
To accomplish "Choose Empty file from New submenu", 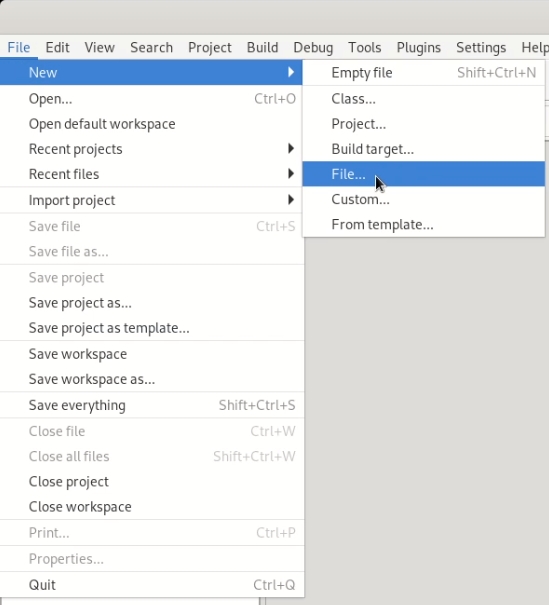I will pyautogui.click(x=423, y=73).
